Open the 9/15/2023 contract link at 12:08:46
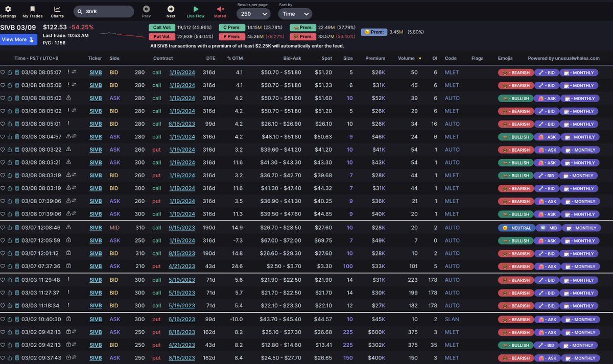The width and height of the screenshot is (613, 364). pos(182,228)
